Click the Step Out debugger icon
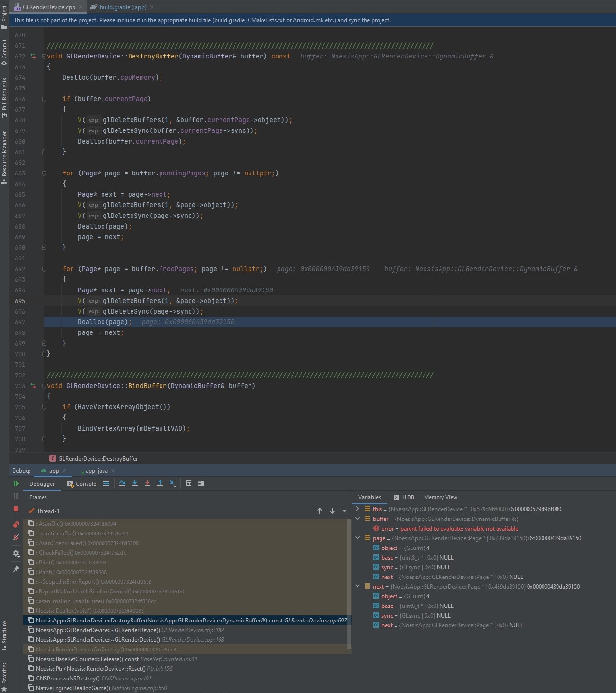 pyautogui.click(x=160, y=483)
